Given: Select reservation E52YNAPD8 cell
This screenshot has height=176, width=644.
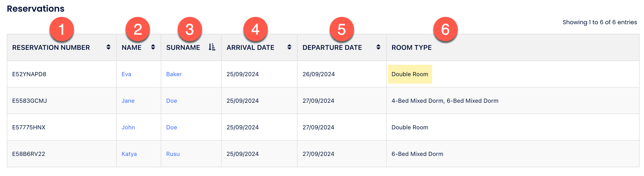Looking at the screenshot, I should 62,74.
